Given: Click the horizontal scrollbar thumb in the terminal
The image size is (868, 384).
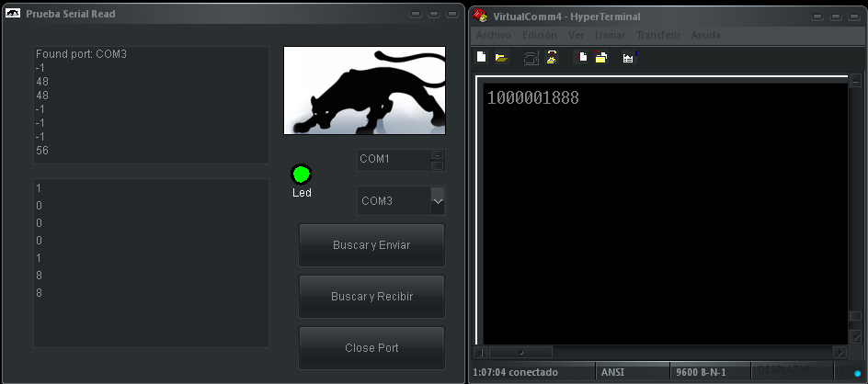Looking at the screenshot, I should tap(520, 352).
